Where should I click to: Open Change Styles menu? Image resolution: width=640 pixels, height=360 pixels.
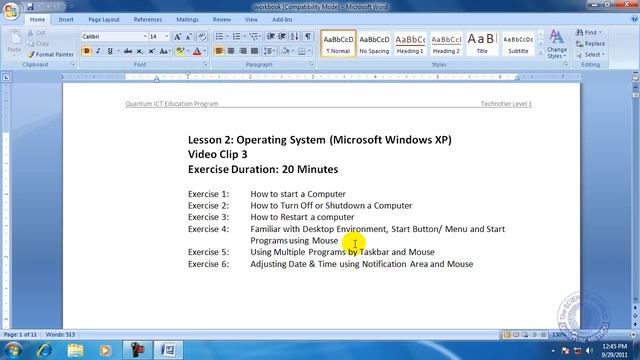pos(557,44)
